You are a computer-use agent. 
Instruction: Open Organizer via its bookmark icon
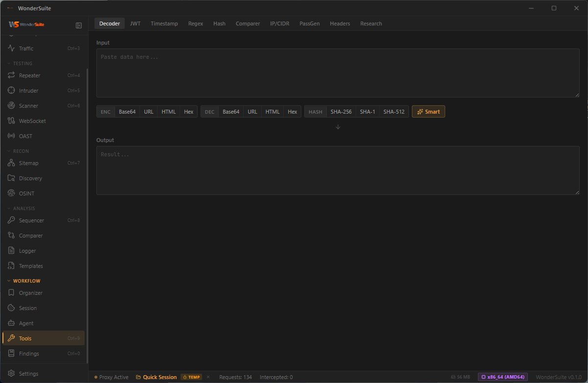pos(11,293)
